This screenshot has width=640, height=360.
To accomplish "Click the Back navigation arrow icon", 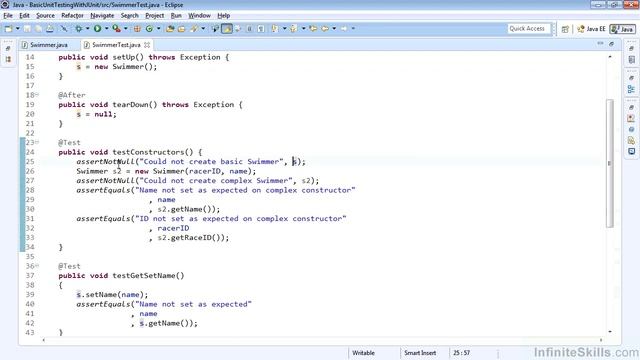I will [x=325, y=29].
